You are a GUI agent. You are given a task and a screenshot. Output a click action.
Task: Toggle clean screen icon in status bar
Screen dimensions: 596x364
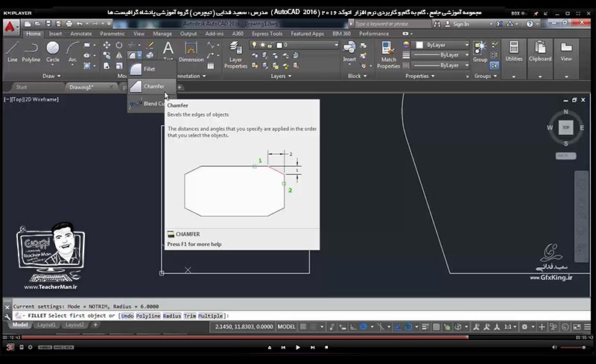click(577, 327)
